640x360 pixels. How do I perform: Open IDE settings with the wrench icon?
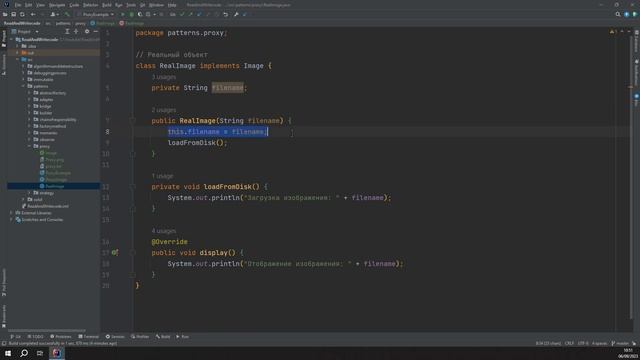point(236,14)
